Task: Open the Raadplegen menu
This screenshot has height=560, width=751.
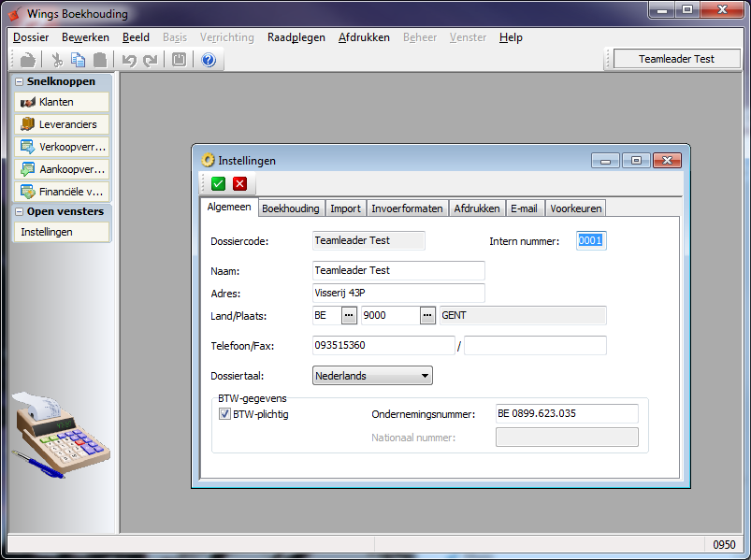Action: click(x=296, y=37)
